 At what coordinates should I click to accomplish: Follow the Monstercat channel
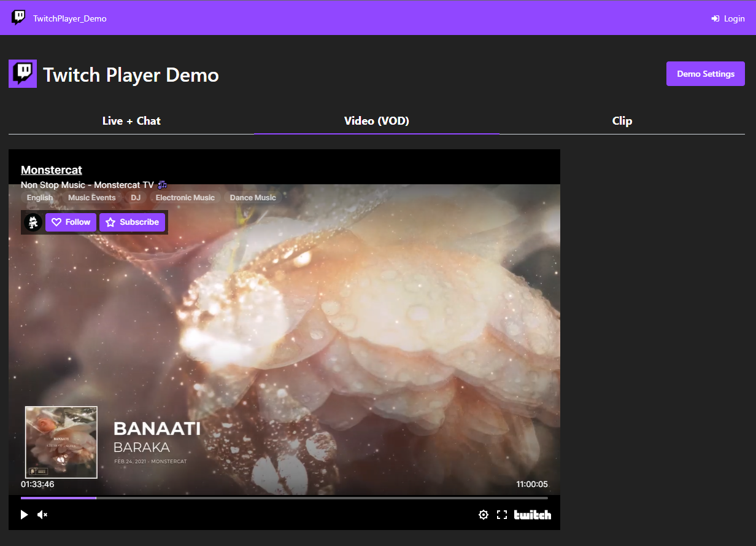point(71,222)
